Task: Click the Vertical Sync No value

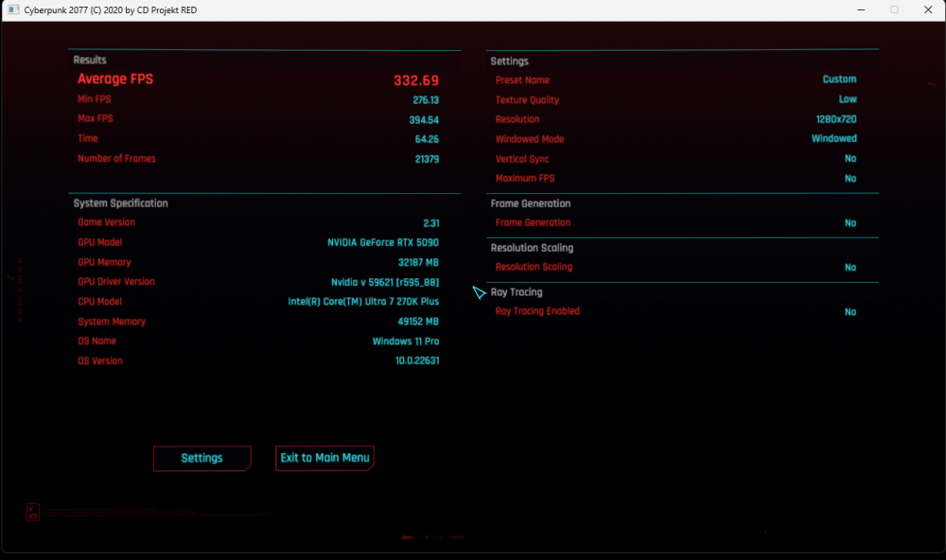Action: pos(850,159)
